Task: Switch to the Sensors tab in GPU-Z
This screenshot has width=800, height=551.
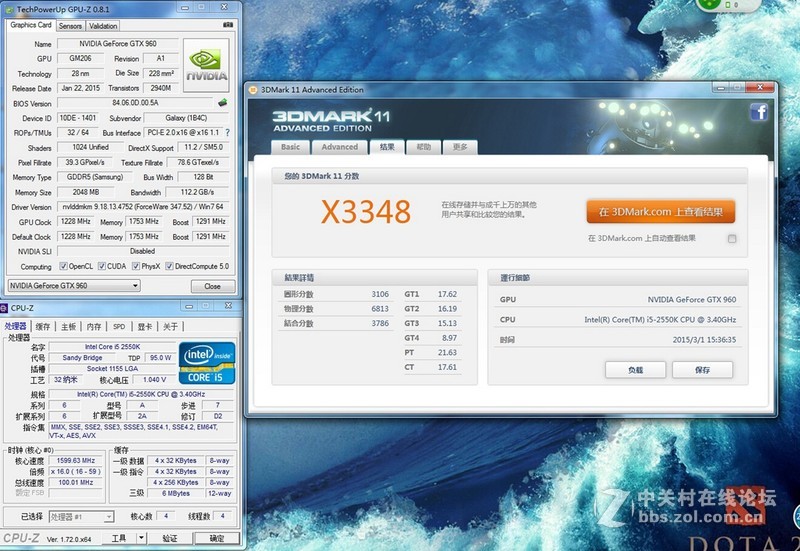Action: [x=70, y=26]
